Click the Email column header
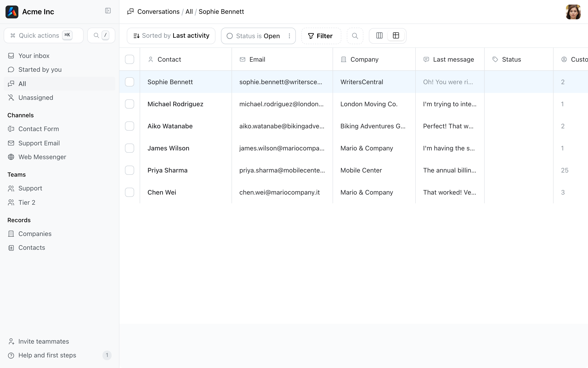Viewport: 588px width, 368px height. [282, 59]
